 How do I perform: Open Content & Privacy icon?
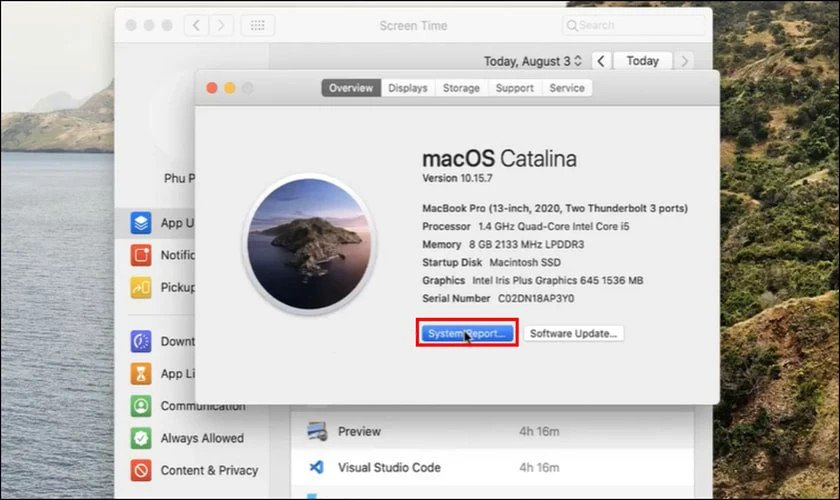pos(141,470)
